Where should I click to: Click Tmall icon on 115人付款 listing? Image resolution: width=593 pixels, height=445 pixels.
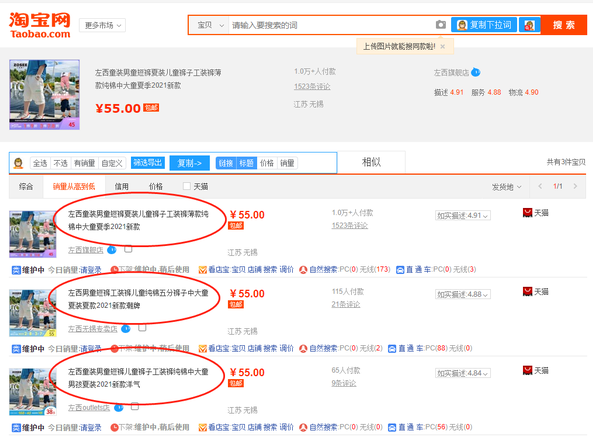coord(527,291)
